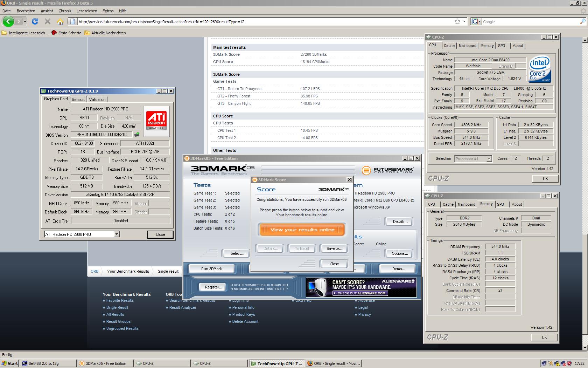Open SPD tab in bottom CPU-Z
588x368 pixels.
[x=500, y=204]
